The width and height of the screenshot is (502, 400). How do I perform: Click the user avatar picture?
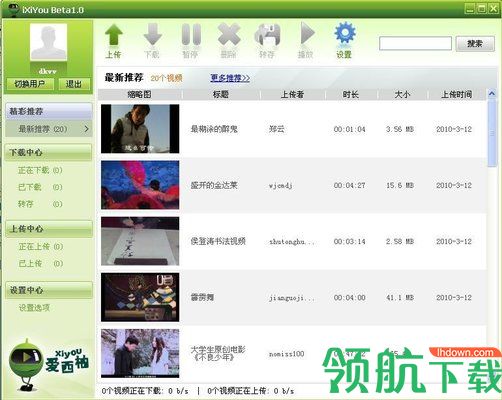[x=48, y=42]
